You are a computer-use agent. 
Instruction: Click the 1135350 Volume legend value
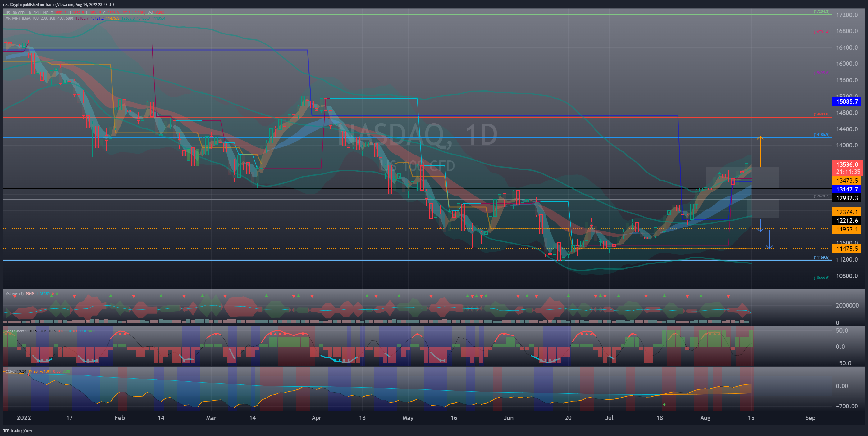43,294
